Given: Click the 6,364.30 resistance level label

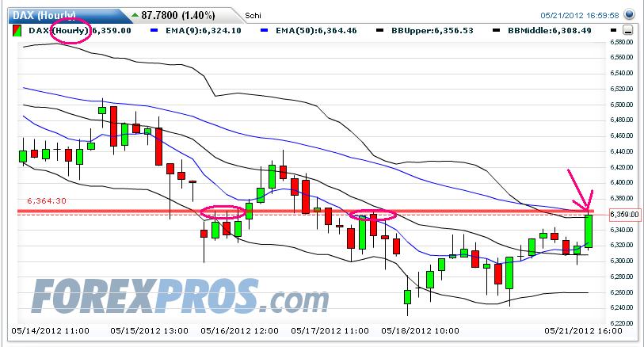Looking at the screenshot, I should click(x=47, y=200).
